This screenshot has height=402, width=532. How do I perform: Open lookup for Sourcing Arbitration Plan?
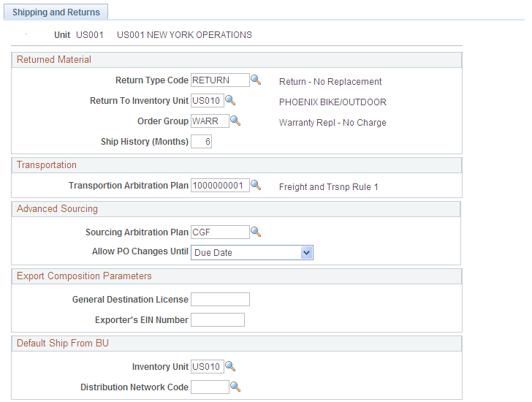pos(256,232)
